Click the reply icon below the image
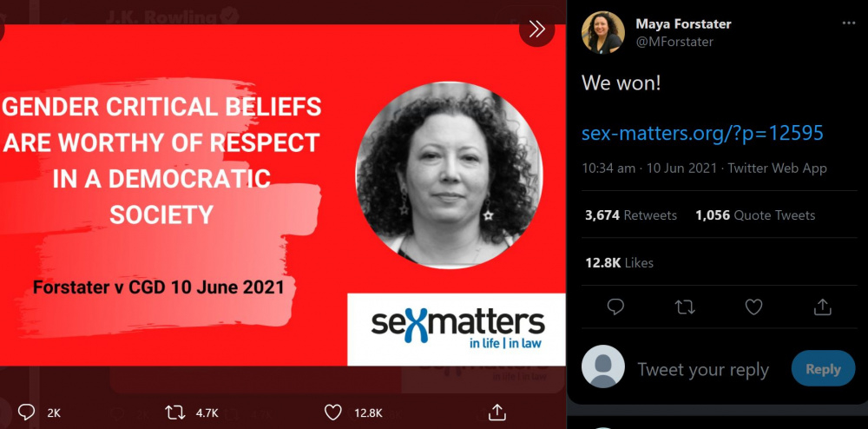 26,412
